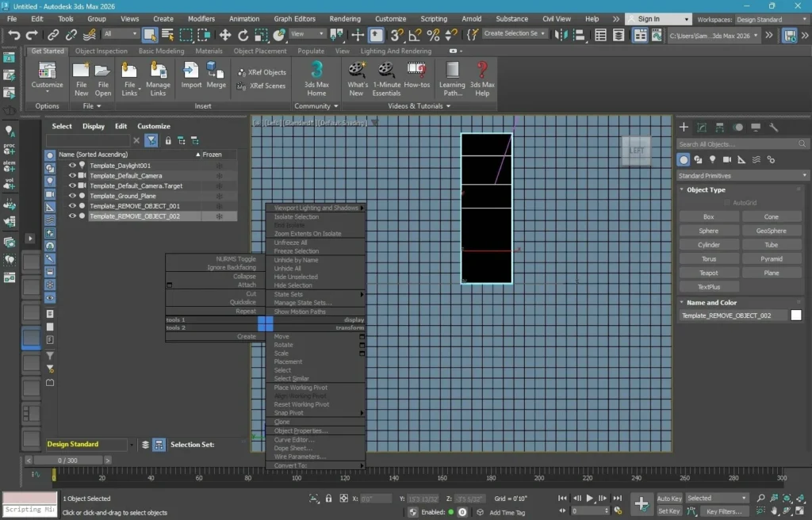
Task: Click the Play Animation button
Action: (589, 499)
